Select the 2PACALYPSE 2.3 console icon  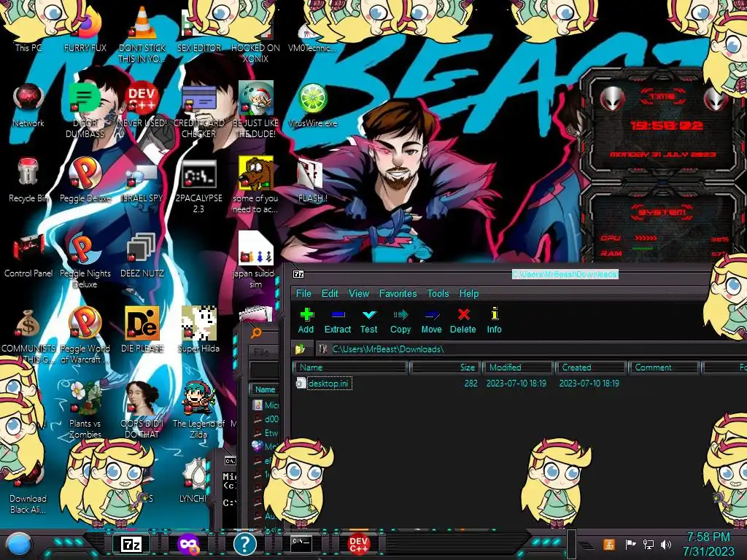point(199,186)
